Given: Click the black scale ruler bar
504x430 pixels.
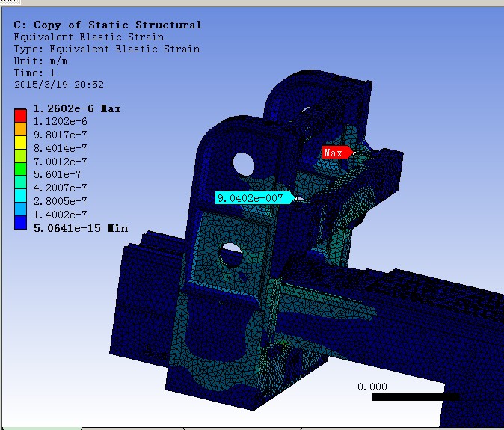Looking at the screenshot, I should (416, 397).
